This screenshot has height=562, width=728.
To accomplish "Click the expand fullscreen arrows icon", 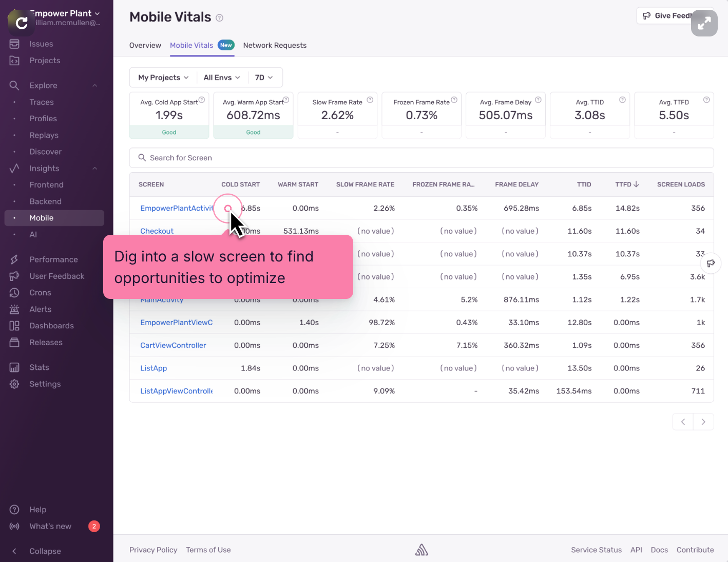I will [704, 23].
